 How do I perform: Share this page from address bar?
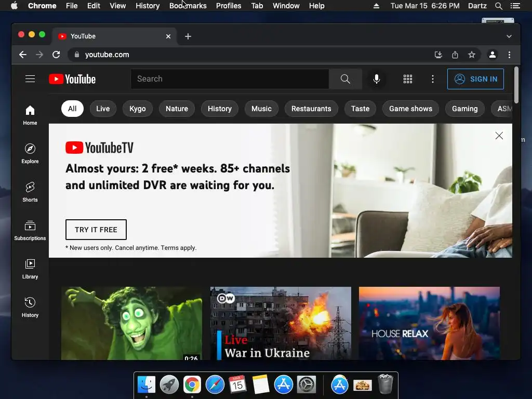click(455, 55)
